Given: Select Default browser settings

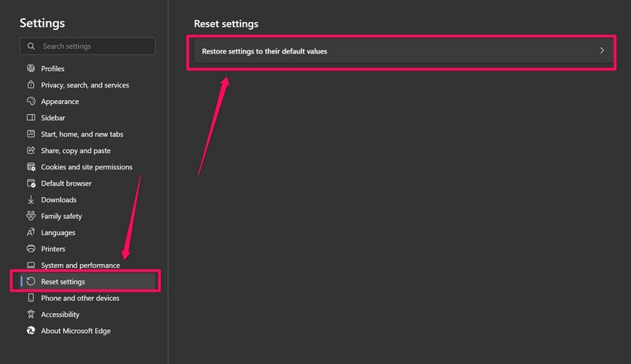Looking at the screenshot, I should tap(66, 184).
